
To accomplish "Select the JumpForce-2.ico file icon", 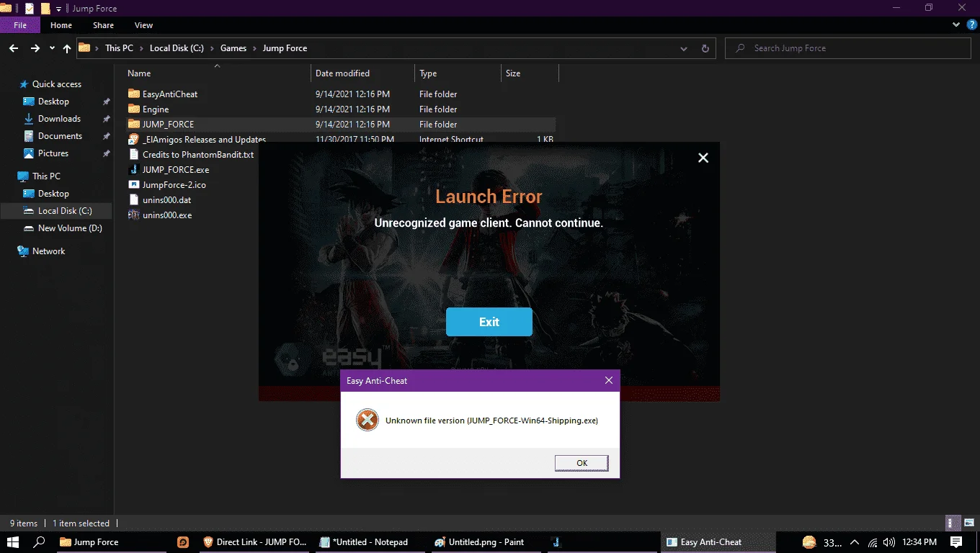I will (133, 185).
